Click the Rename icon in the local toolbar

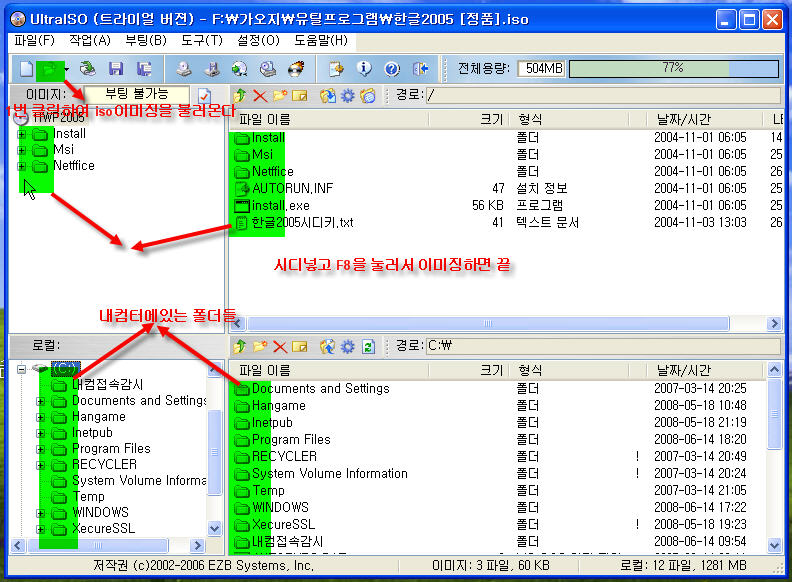pyautogui.click(x=300, y=347)
